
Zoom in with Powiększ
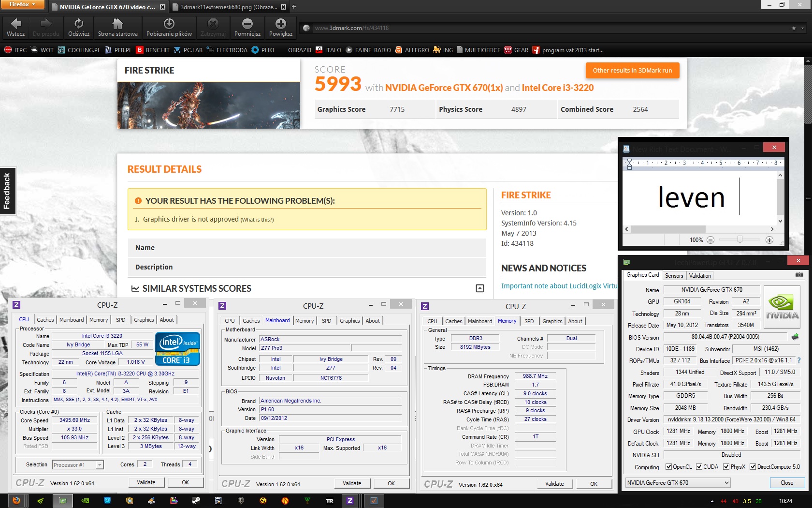click(281, 28)
